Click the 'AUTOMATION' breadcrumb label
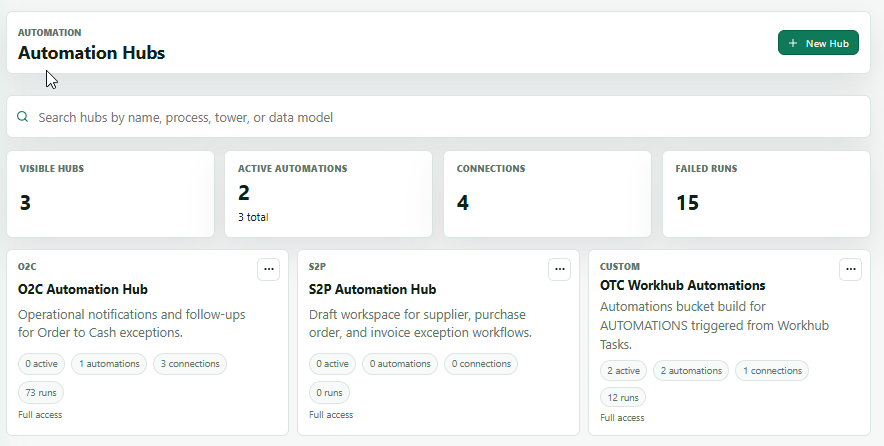 [50, 32]
